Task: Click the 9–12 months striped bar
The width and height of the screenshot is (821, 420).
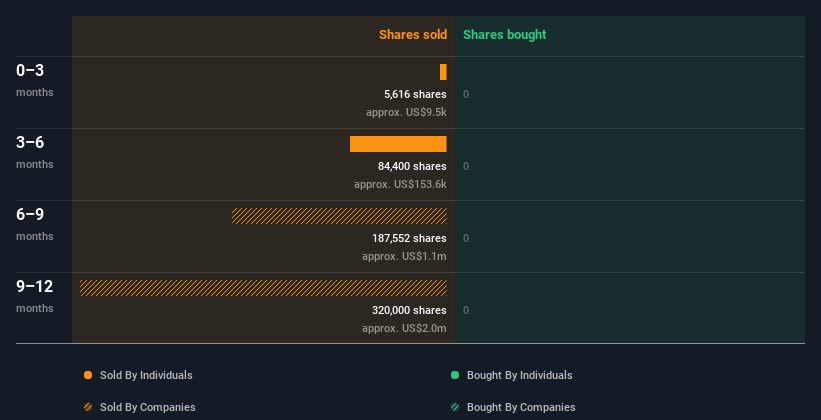Action: click(x=263, y=288)
